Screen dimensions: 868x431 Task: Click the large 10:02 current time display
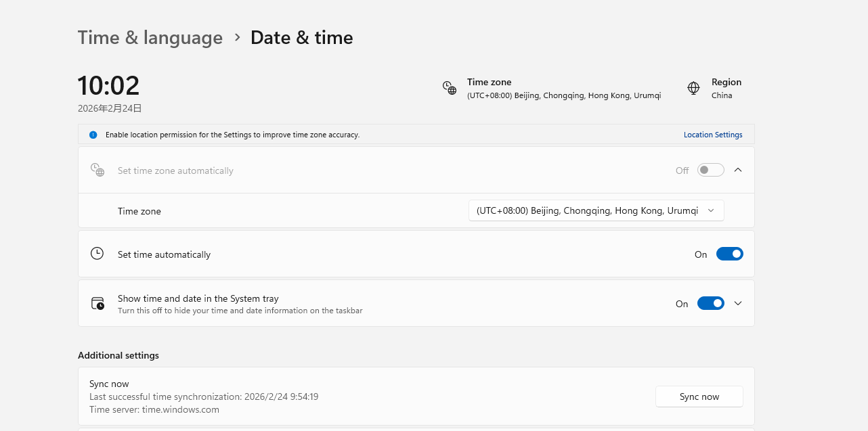(x=108, y=86)
